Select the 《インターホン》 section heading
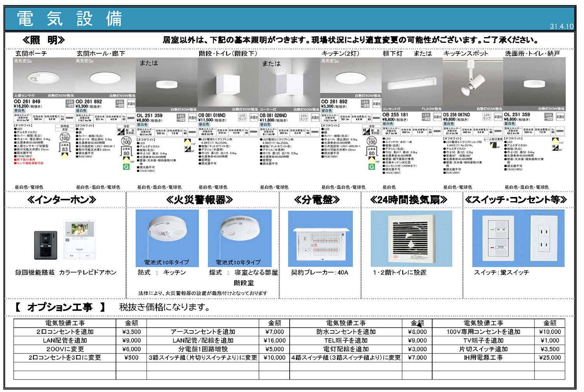 coord(62,200)
